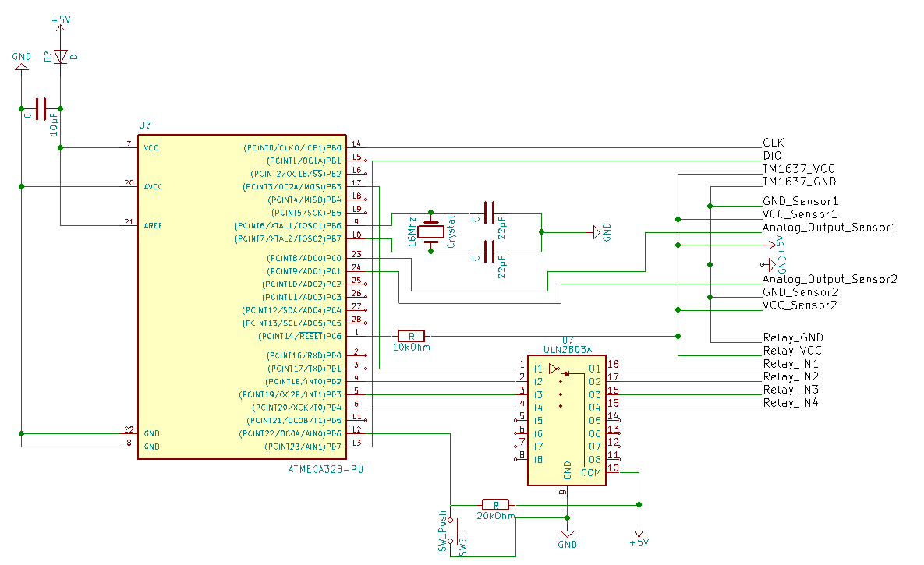Select the DIO net label
This screenshot has width=924, height=565.
(772, 155)
